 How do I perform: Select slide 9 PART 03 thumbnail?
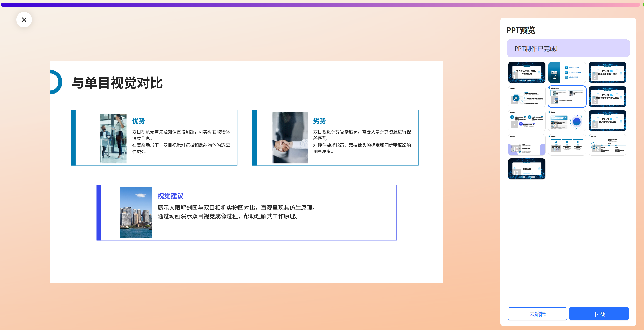[x=607, y=121]
